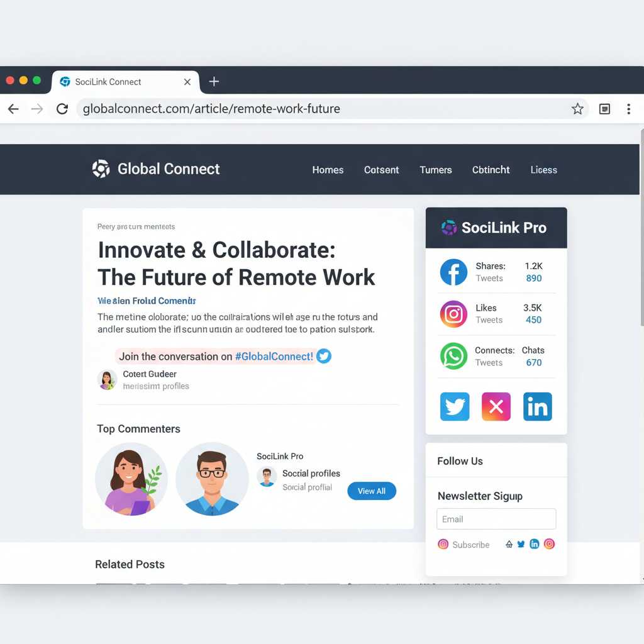Click the page vertical scrollbar thumb
Screen dimensions: 644x644
click(x=642, y=228)
